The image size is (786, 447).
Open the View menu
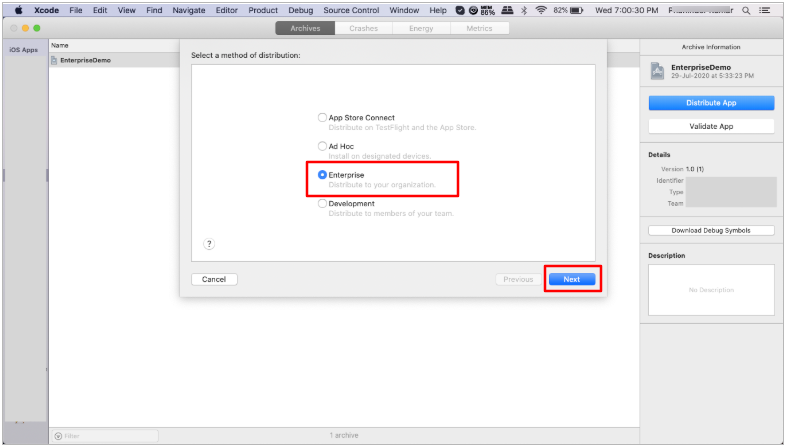tap(126, 10)
